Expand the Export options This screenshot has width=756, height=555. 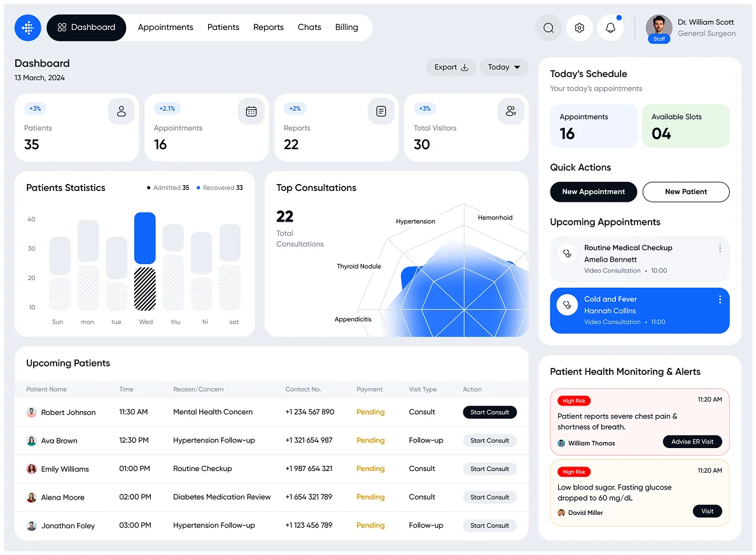click(x=451, y=67)
